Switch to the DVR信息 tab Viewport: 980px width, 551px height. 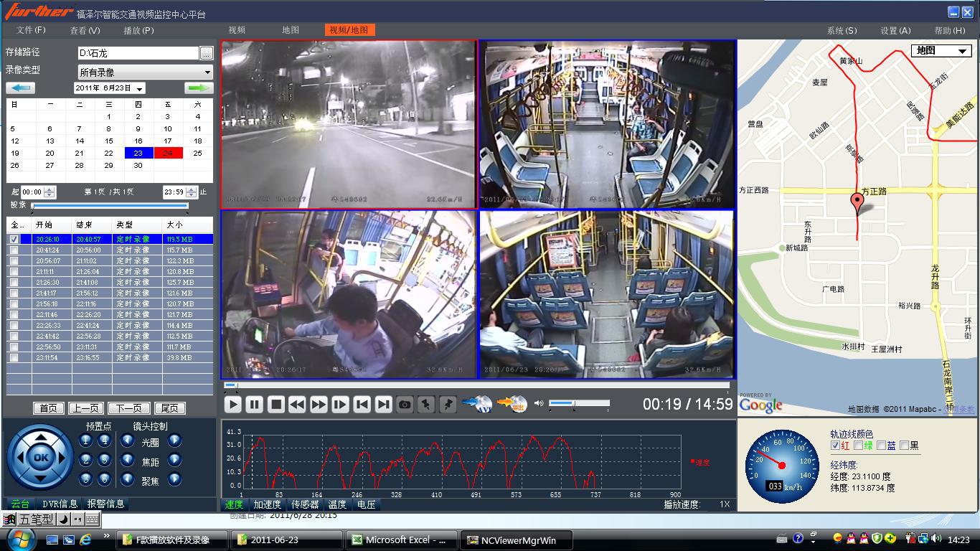point(60,504)
